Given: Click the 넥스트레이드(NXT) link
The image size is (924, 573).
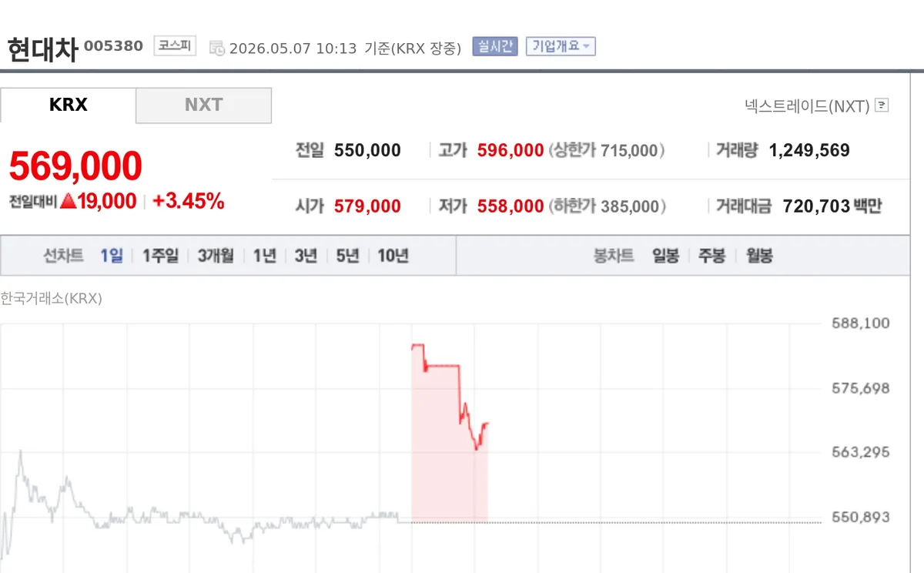Looking at the screenshot, I should click(x=807, y=106).
